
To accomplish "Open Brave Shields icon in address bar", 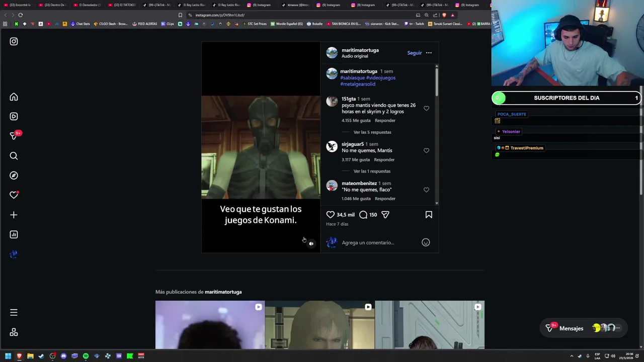I will [x=444, y=15].
